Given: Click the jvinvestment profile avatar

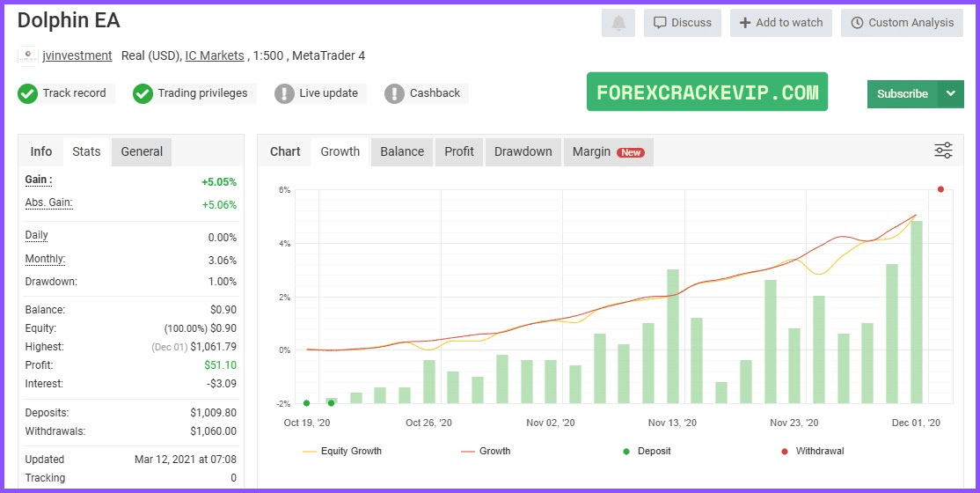Looking at the screenshot, I should (28, 55).
